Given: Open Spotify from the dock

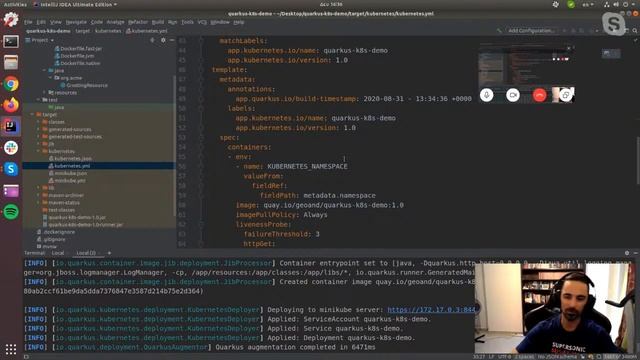Looking at the screenshot, I should pos(11,211).
